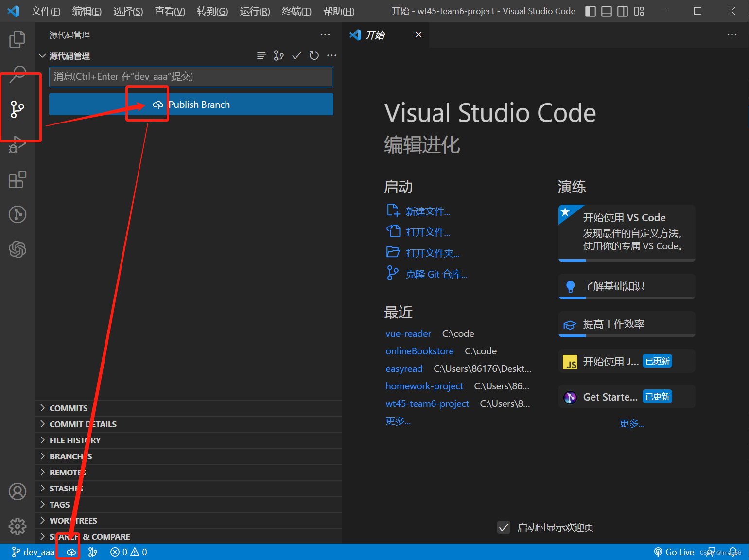The width and height of the screenshot is (749, 560).
Task: Expand the COMMIT DETAILS section
Action: (x=189, y=424)
